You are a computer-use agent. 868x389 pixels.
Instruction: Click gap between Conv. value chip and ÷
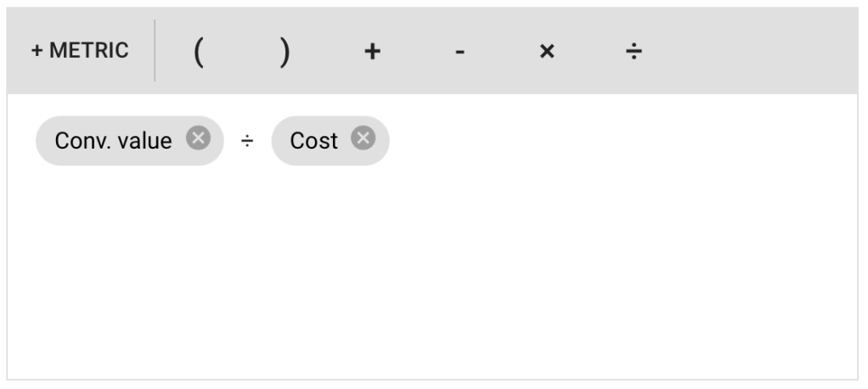point(231,141)
